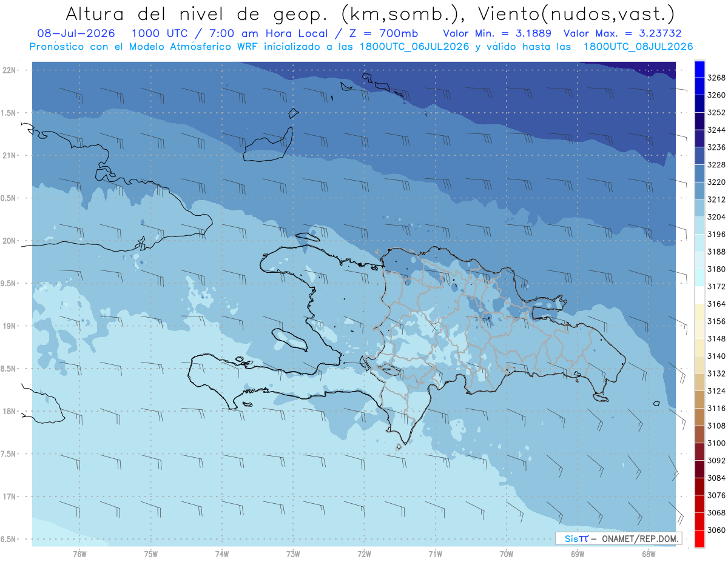This screenshot has height=562, width=728.
Task: Click the colorbar label '3140'
Action: pyautogui.click(x=716, y=356)
